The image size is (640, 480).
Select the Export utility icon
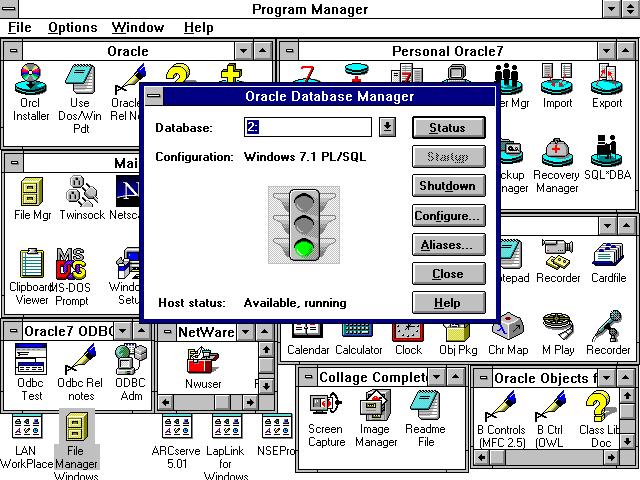point(607,77)
